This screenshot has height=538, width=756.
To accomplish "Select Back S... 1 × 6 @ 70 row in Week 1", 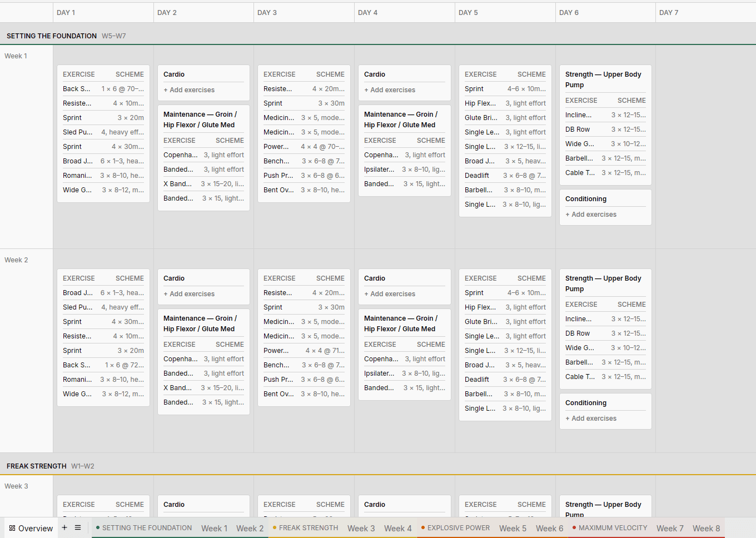I will 103,89.
